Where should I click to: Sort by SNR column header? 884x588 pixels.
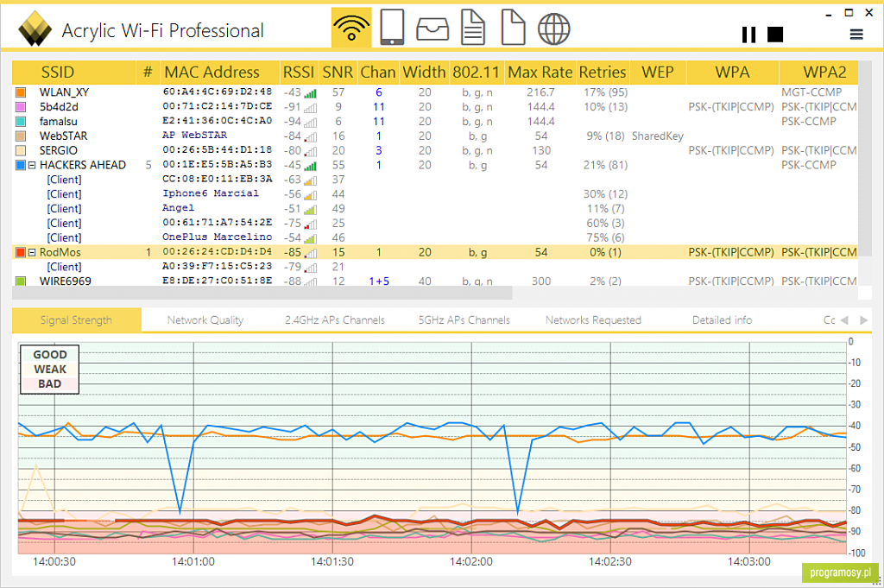[338, 73]
